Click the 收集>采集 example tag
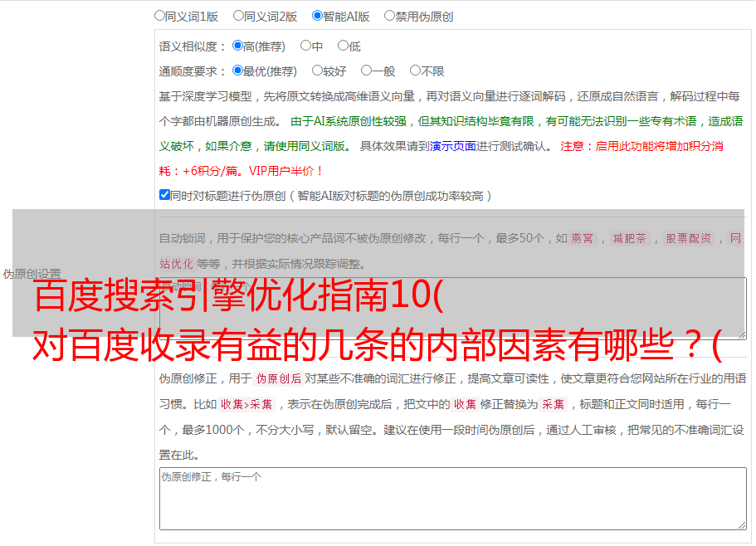The height and width of the screenshot is (546, 756). (x=246, y=404)
